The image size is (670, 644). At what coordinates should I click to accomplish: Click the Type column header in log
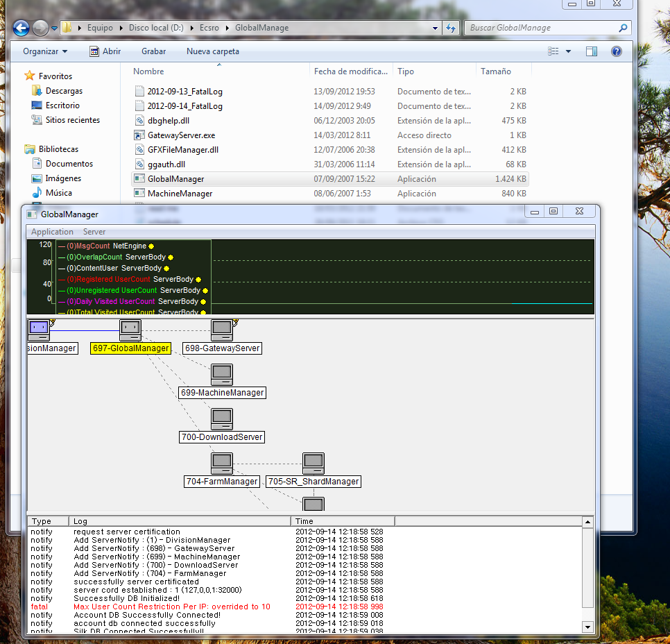[x=49, y=521]
